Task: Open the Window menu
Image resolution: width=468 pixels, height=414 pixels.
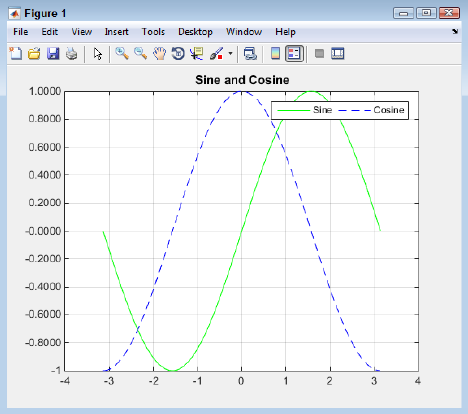Action: pyautogui.click(x=244, y=32)
